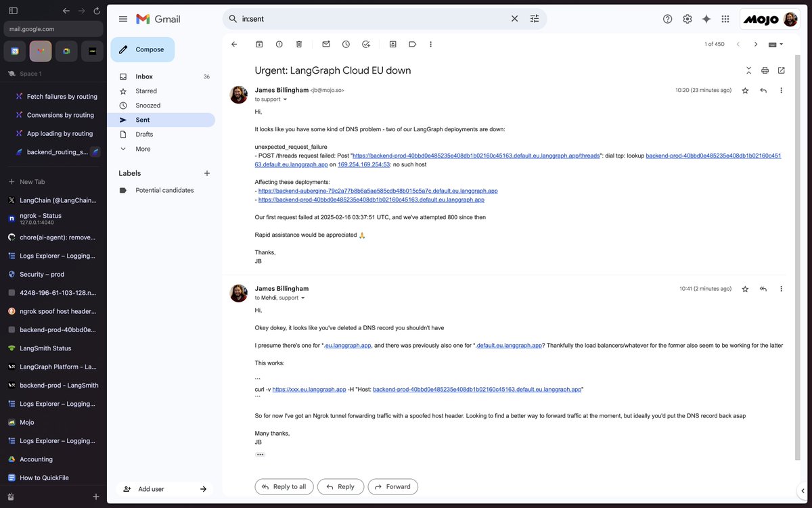Reload the page in Arc
This screenshot has width=812, height=508.
97,11
